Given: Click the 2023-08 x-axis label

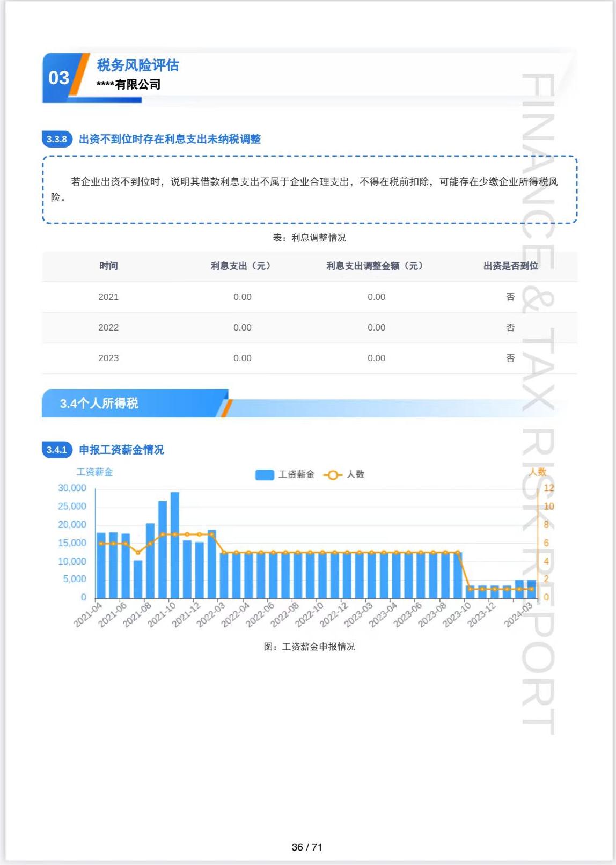Looking at the screenshot, I should [432, 615].
